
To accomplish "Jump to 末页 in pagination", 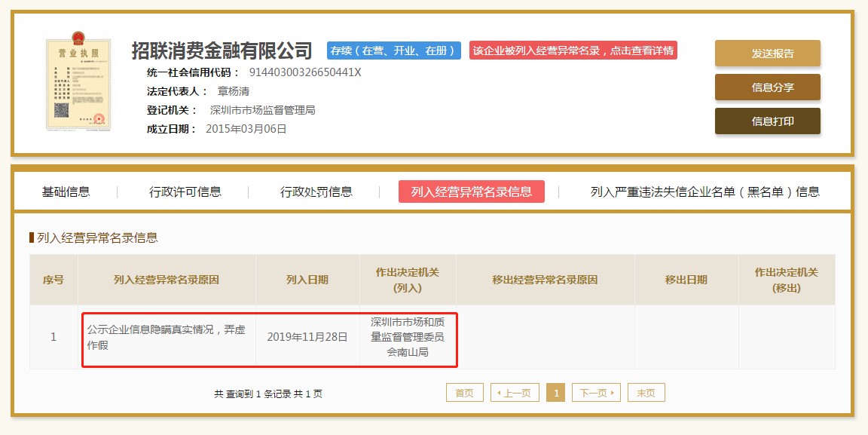I will (x=646, y=393).
